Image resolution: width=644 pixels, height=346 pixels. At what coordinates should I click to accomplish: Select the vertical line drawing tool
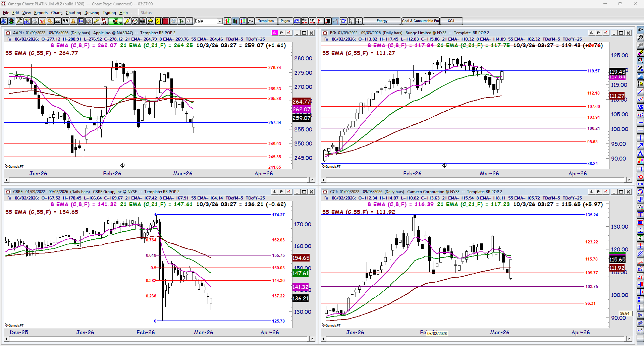click(640, 138)
